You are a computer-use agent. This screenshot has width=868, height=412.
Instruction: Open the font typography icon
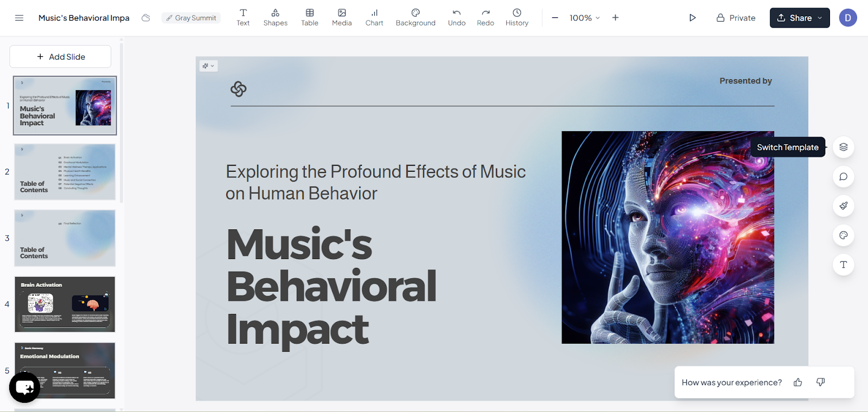pyautogui.click(x=844, y=265)
